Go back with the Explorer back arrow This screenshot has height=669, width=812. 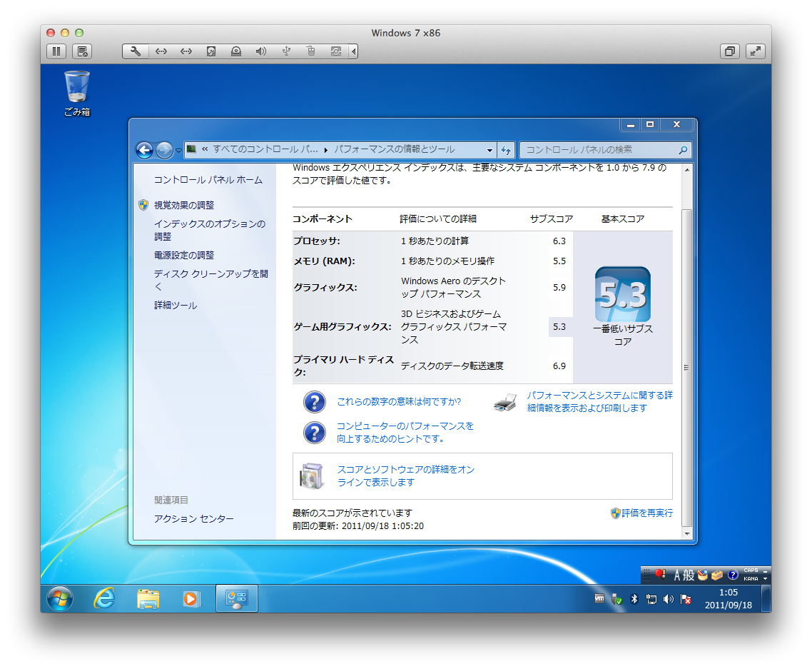point(144,150)
